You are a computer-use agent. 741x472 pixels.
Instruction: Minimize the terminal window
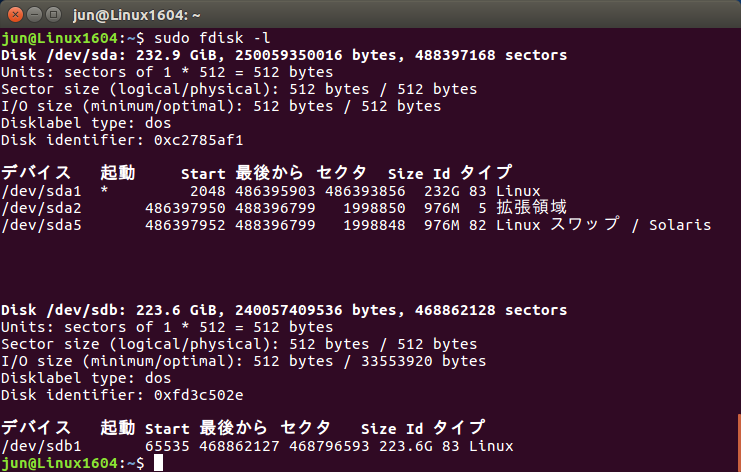(34, 15)
